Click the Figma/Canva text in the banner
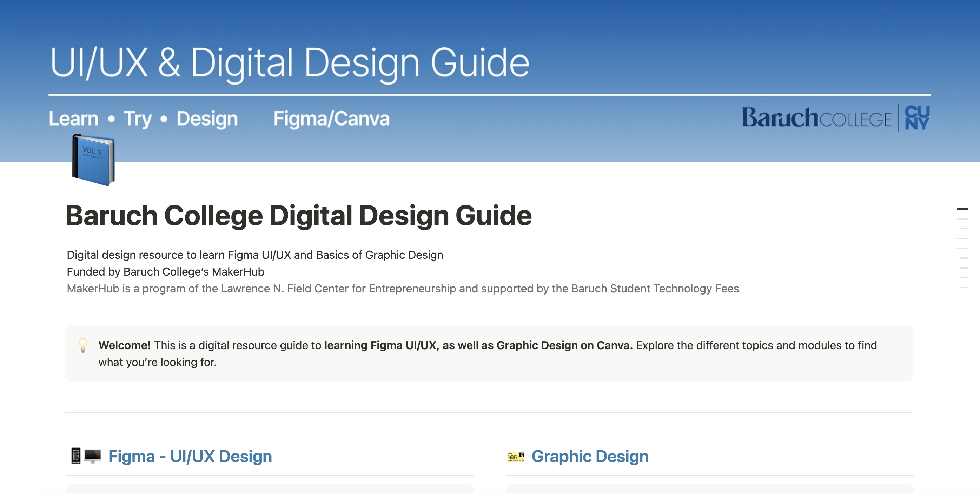Screen dimensions: 980x493 click(331, 119)
